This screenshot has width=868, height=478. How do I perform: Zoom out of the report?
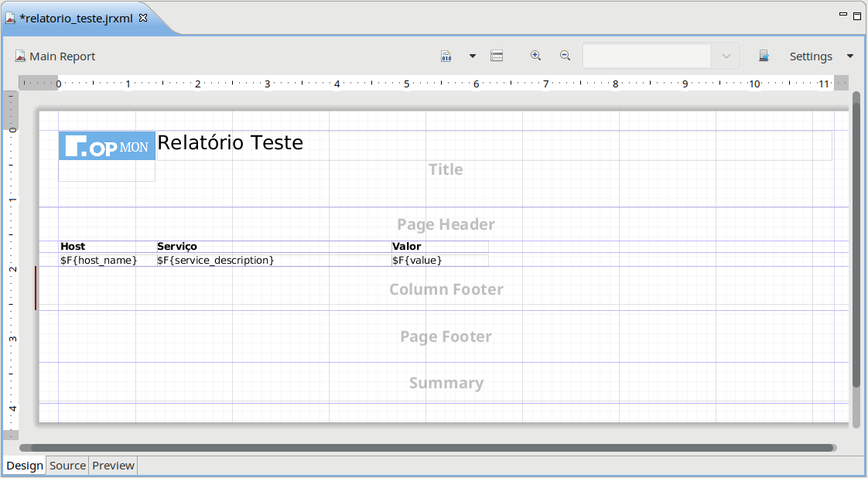click(565, 56)
